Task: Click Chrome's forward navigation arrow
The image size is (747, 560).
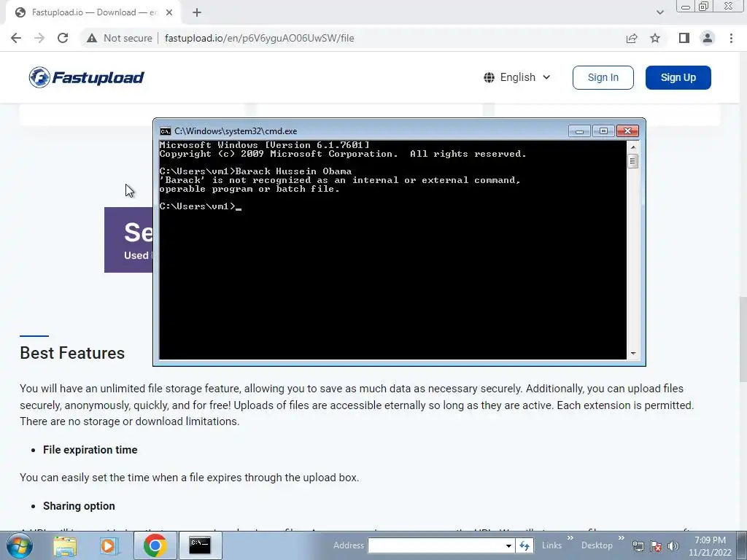Action: (x=39, y=38)
